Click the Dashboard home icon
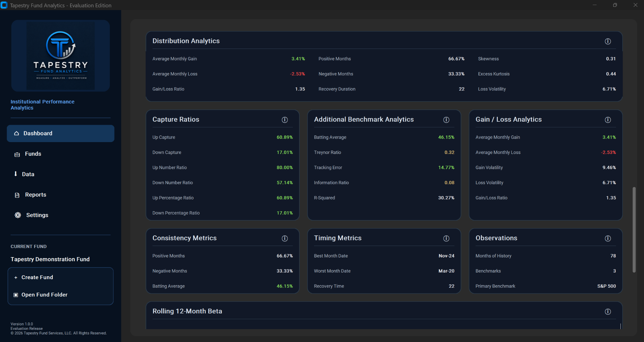The image size is (644, 342). [x=16, y=133]
